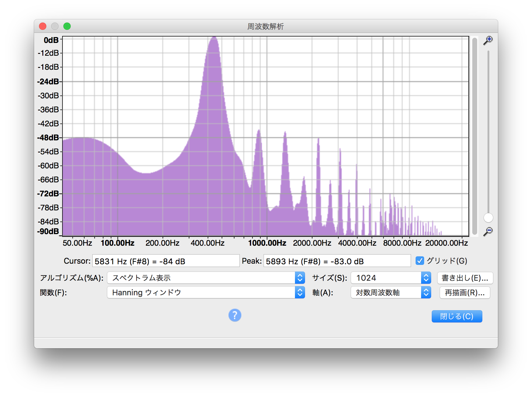Open the サイズ(S) dropdown showing 1024
This screenshot has width=532, height=397.
tap(391, 278)
